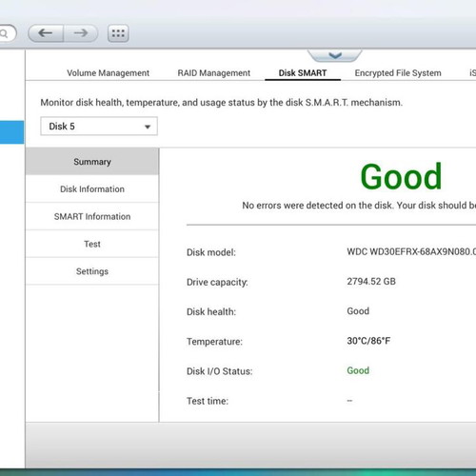Viewport: 476px width, 476px height.
Task: Click the partially visible iSCSI tab
Action: point(472,73)
